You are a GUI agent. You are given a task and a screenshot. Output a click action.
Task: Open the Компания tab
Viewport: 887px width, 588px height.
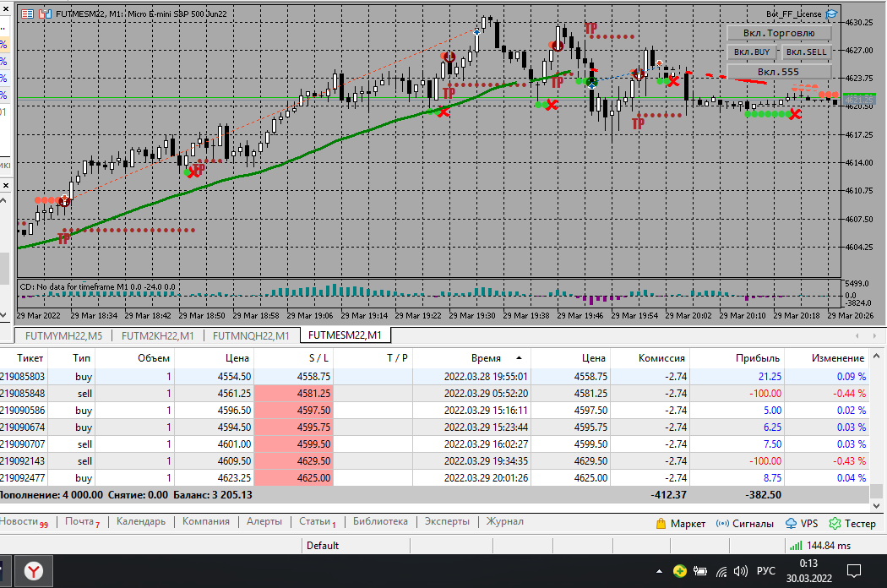[206, 522]
